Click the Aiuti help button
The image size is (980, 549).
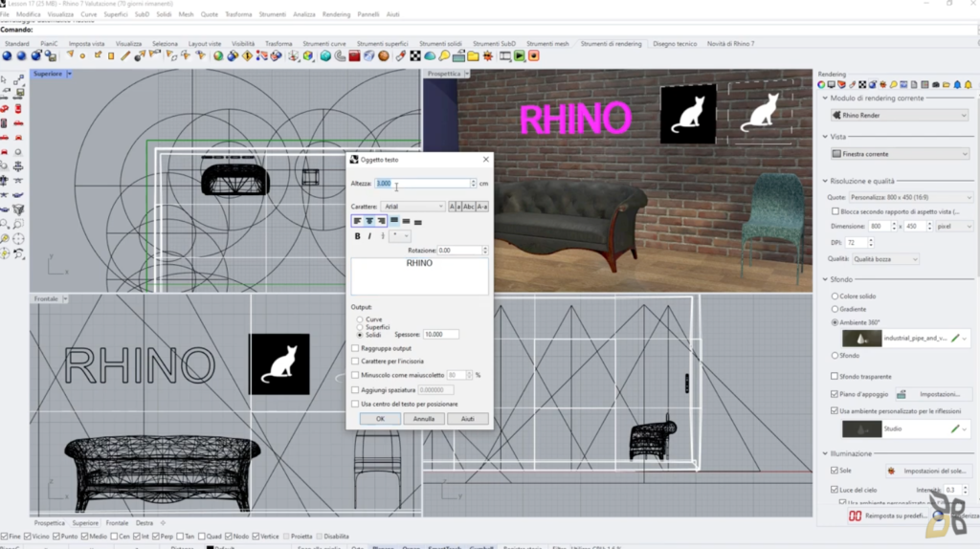(x=467, y=419)
